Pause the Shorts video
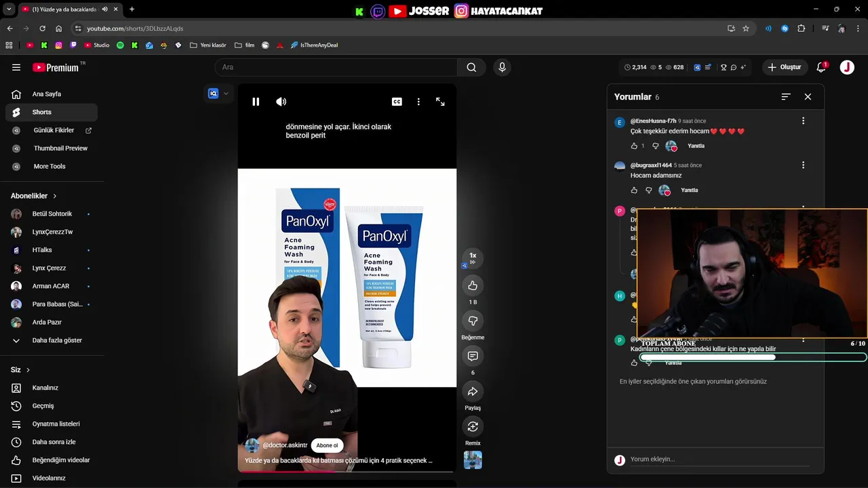Viewport: 868px width, 488px height. coord(256,102)
